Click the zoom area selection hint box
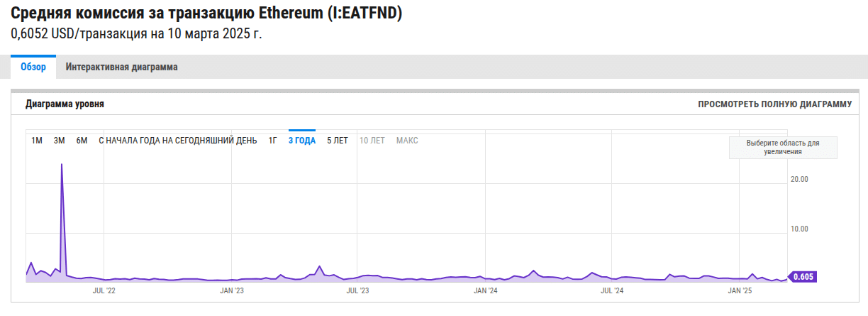 783,147
